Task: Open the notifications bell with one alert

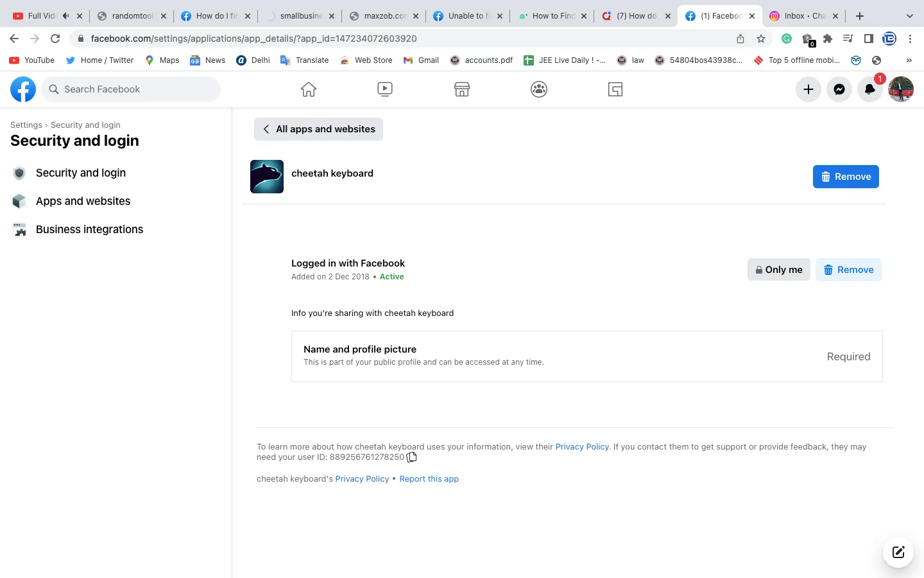Action: click(x=870, y=89)
